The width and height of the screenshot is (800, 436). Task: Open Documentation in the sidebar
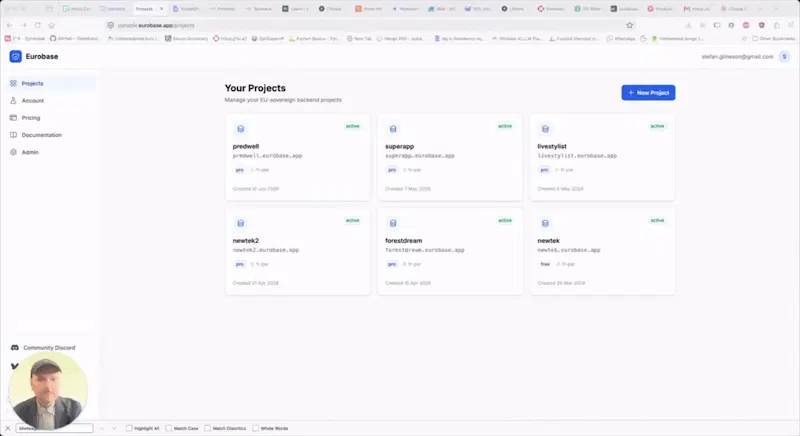tap(52, 135)
